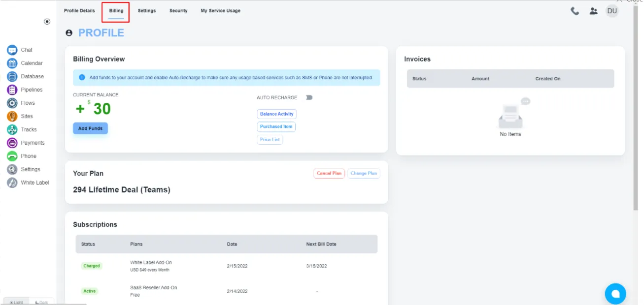Open the Pipelines sidebar icon

pos(12,90)
